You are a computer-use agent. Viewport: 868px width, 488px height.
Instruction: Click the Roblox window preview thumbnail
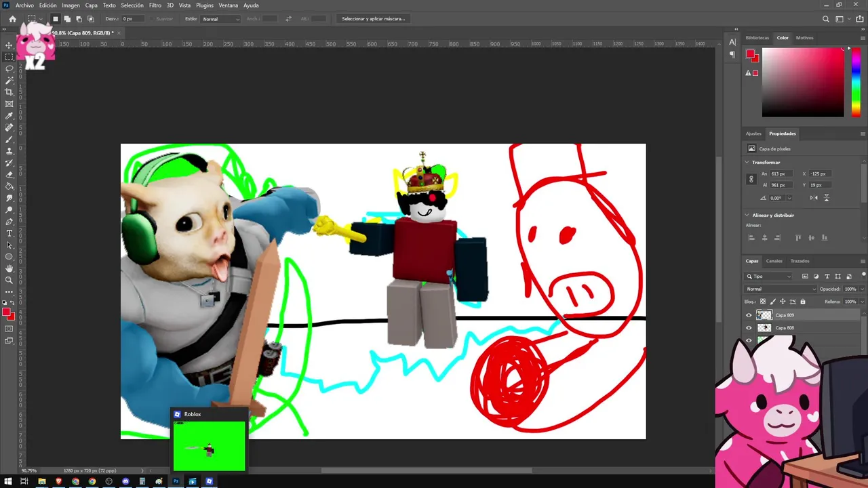[209, 445]
